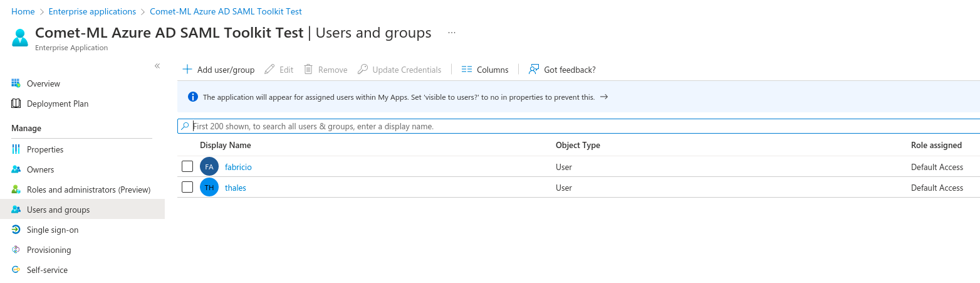Click the blue info icon in banner
This screenshot has height=283, width=980.
(193, 97)
